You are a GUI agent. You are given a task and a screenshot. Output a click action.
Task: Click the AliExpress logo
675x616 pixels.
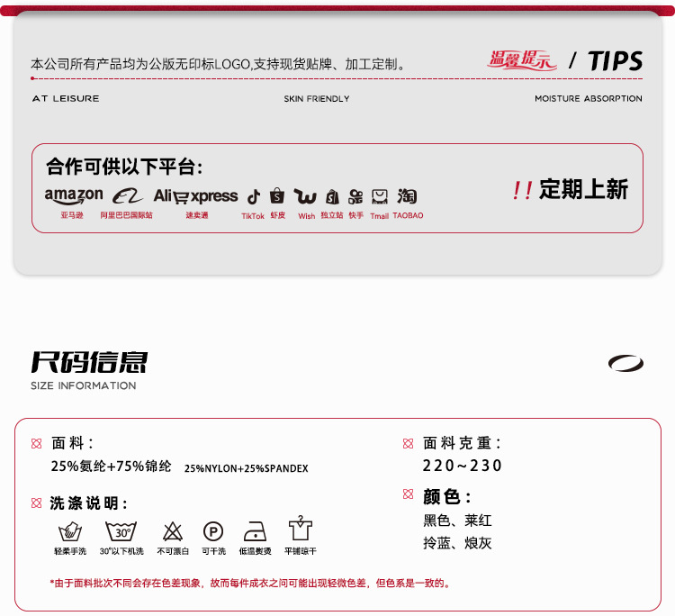coord(195,196)
